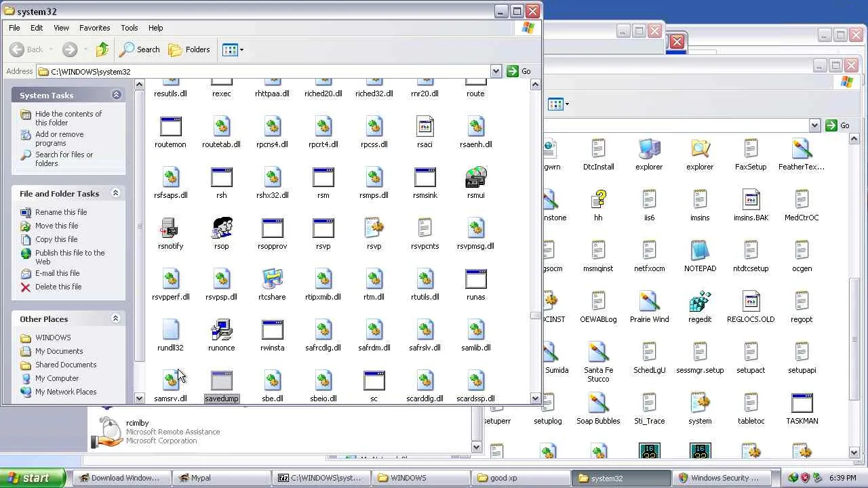Open the Help menu
The image size is (868, 488).
pyautogui.click(x=155, y=28)
